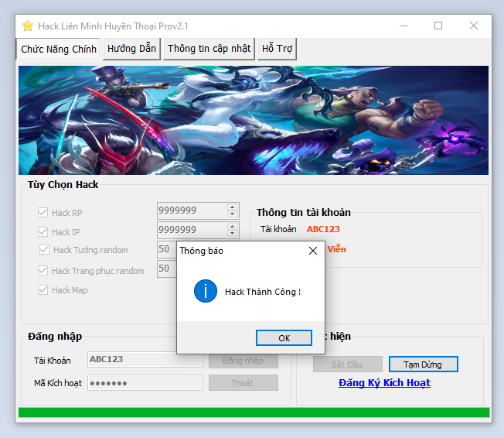Click the blue info icon in dialog
This screenshot has height=438, width=504.
(206, 291)
